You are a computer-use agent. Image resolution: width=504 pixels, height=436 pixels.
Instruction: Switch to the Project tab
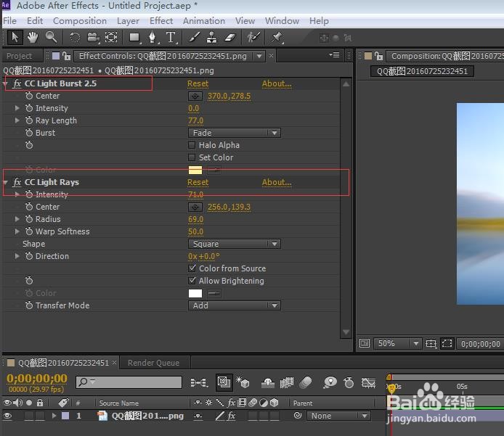(20, 56)
